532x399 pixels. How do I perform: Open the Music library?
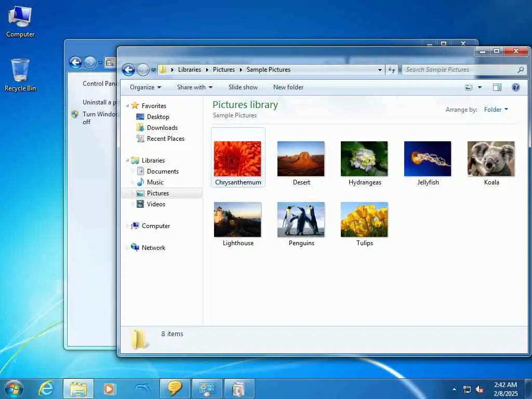(x=155, y=182)
